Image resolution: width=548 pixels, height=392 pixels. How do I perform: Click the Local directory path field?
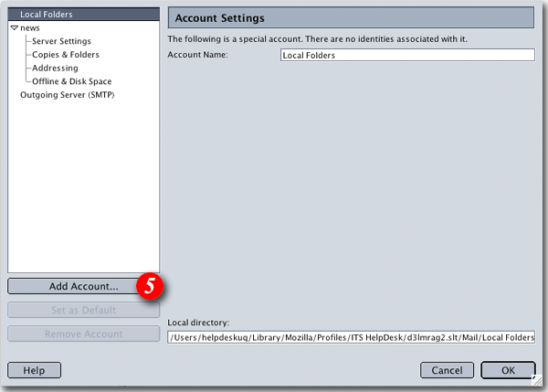click(x=352, y=337)
